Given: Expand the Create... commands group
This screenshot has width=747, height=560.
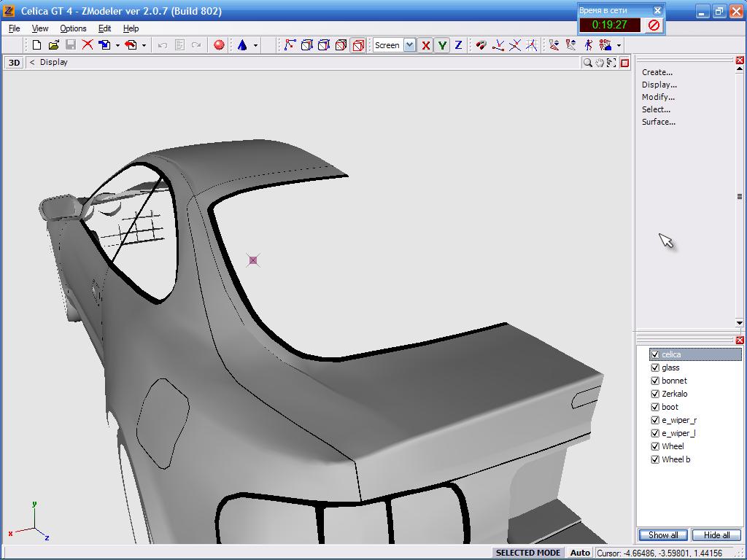Looking at the screenshot, I should coord(657,72).
